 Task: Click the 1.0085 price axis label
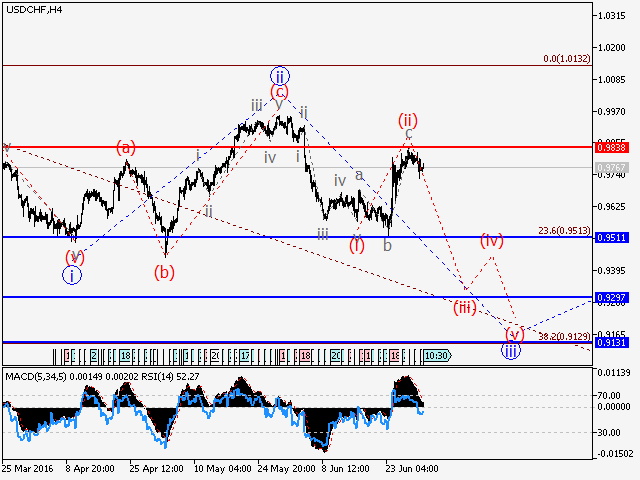611,80
